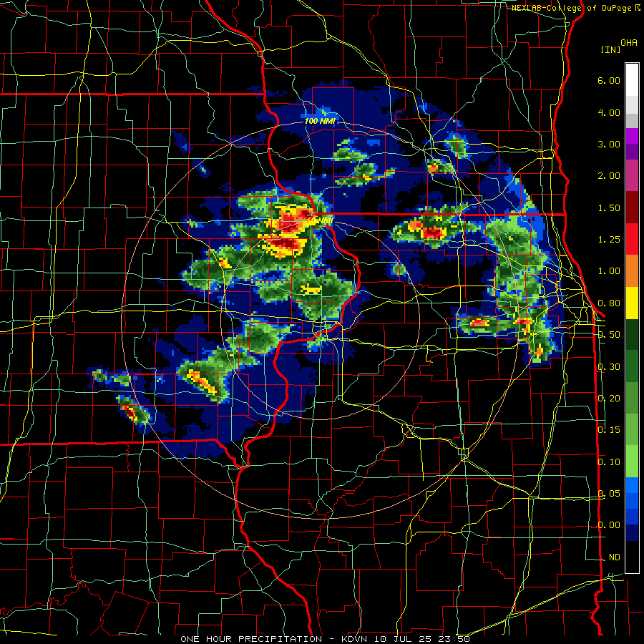The image size is (644, 644).
Task: Select the 4.00 legend value
Action: [x=609, y=112]
